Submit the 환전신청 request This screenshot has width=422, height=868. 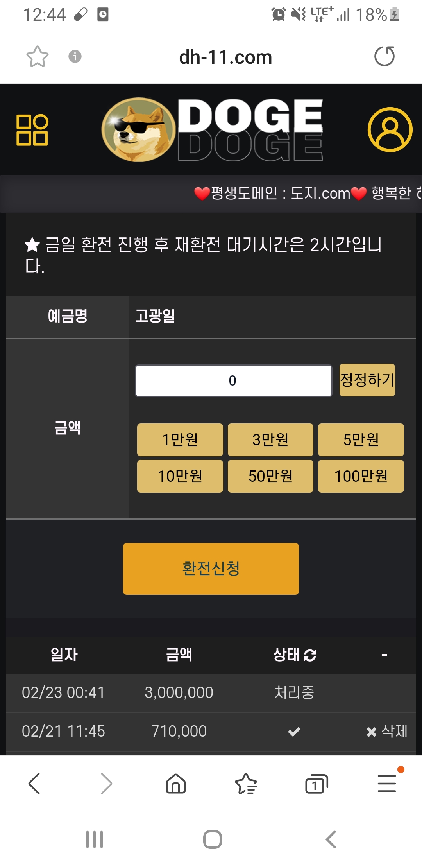point(211,569)
